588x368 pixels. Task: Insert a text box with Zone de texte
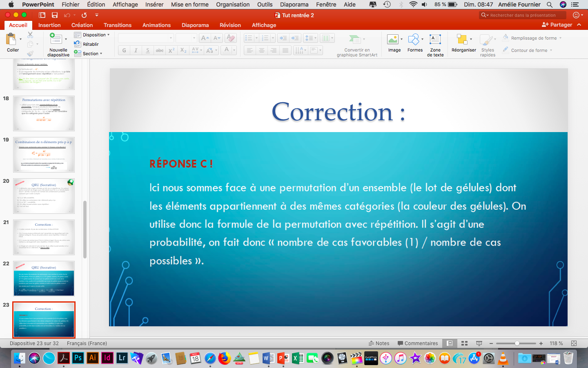pyautogui.click(x=435, y=40)
